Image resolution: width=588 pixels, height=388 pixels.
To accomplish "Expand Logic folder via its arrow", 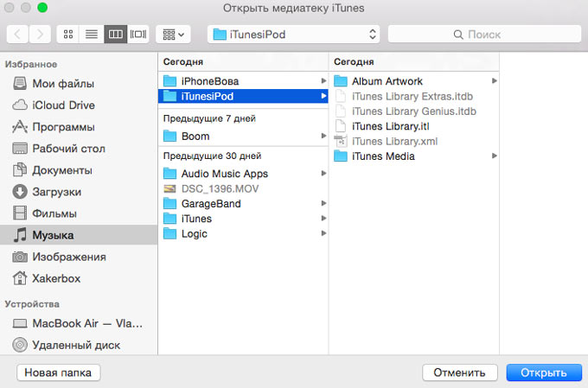I will tap(323, 233).
